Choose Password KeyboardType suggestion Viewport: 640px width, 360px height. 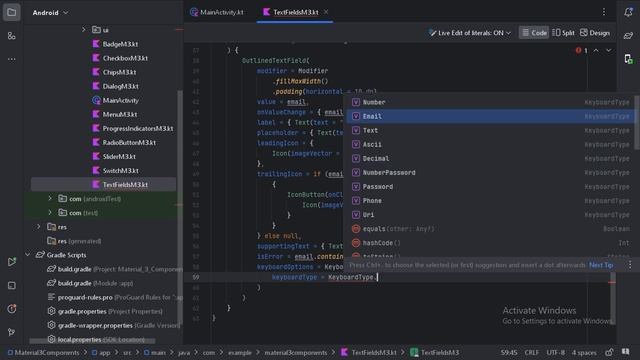pos(490,187)
